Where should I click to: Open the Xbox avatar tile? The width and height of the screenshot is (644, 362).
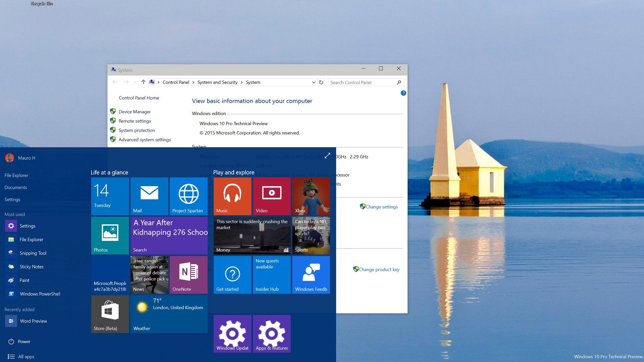pos(311,196)
